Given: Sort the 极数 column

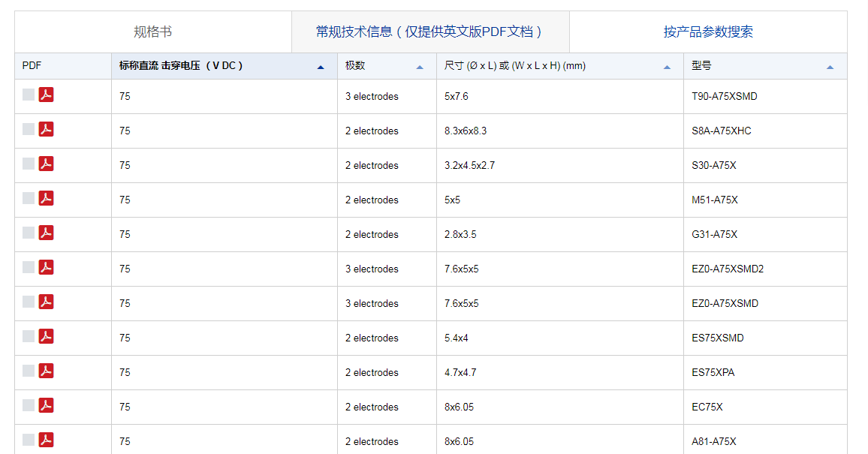Looking at the screenshot, I should click(420, 67).
